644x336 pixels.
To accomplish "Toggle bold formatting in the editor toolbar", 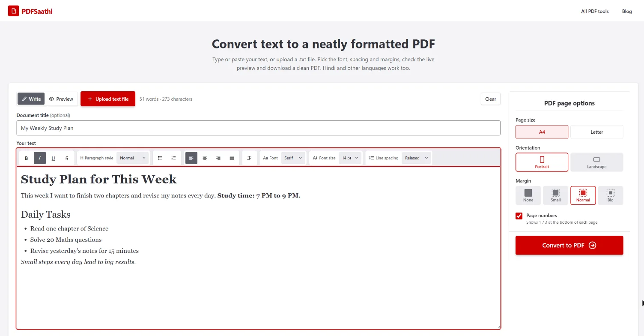I will [26, 158].
